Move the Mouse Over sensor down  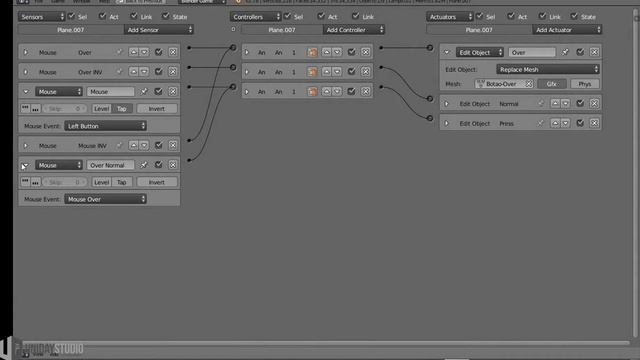144,52
